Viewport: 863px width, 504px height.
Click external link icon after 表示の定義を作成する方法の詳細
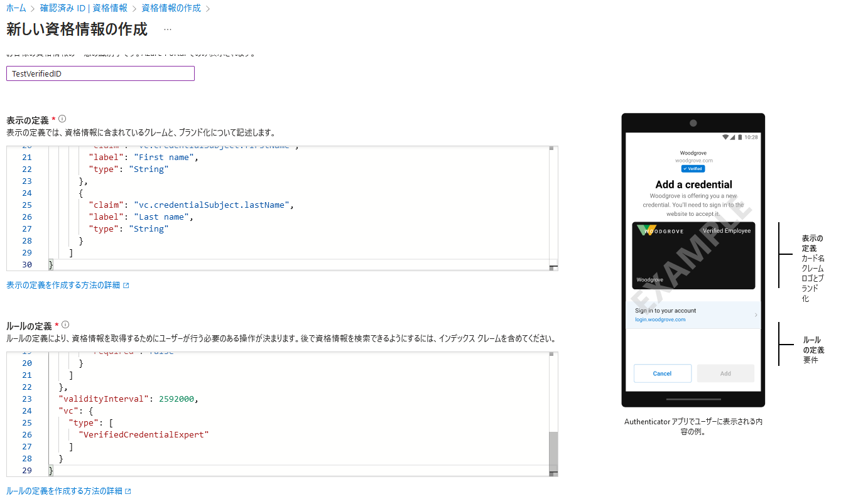pyautogui.click(x=126, y=286)
